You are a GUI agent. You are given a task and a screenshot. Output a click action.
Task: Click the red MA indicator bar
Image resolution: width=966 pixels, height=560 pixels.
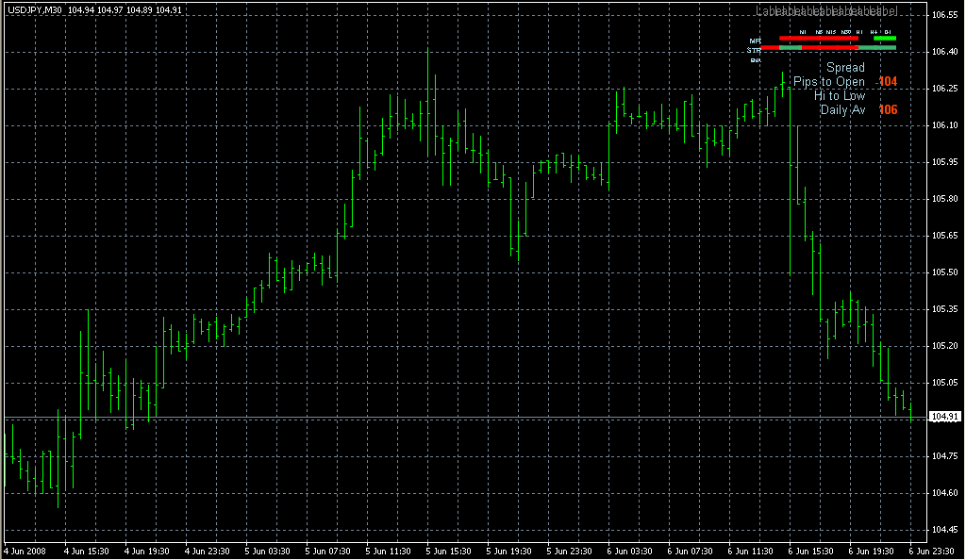(x=818, y=38)
